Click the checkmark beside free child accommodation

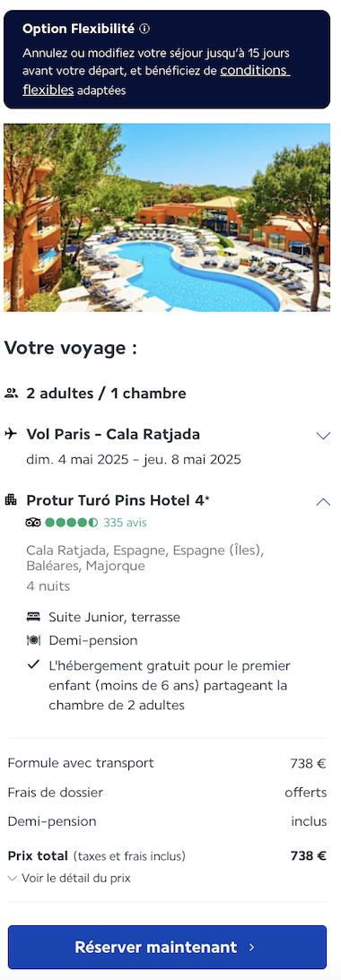click(33, 664)
